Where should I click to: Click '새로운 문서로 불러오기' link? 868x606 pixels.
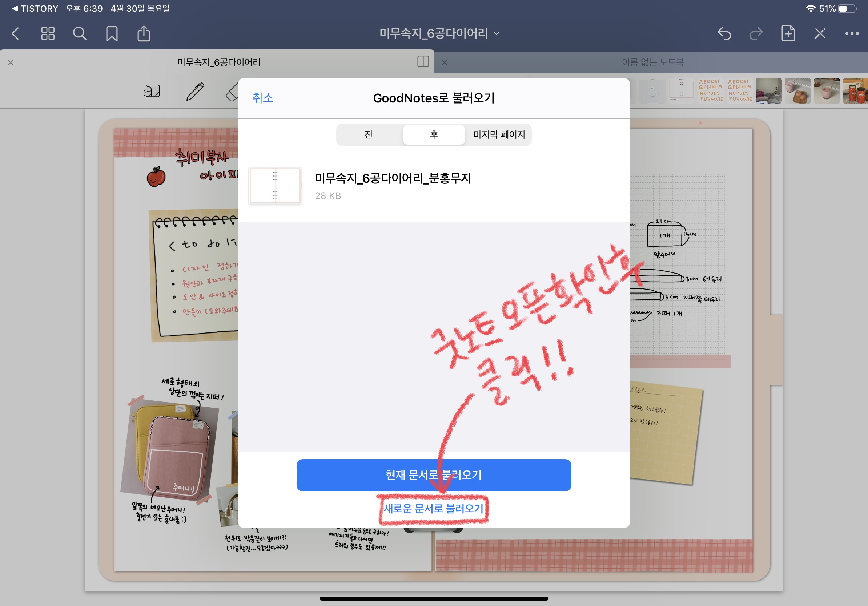pos(434,509)
